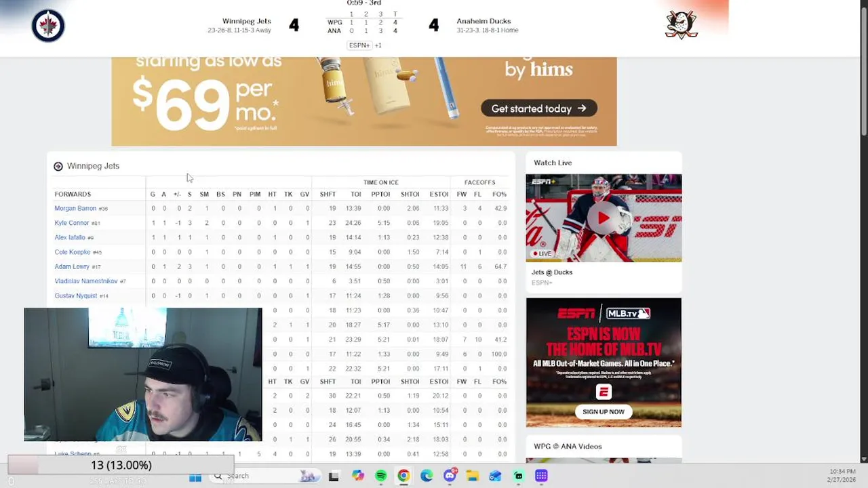
Task: Open the purple grid app in taskbar
Action: click(x=541, y=476)
